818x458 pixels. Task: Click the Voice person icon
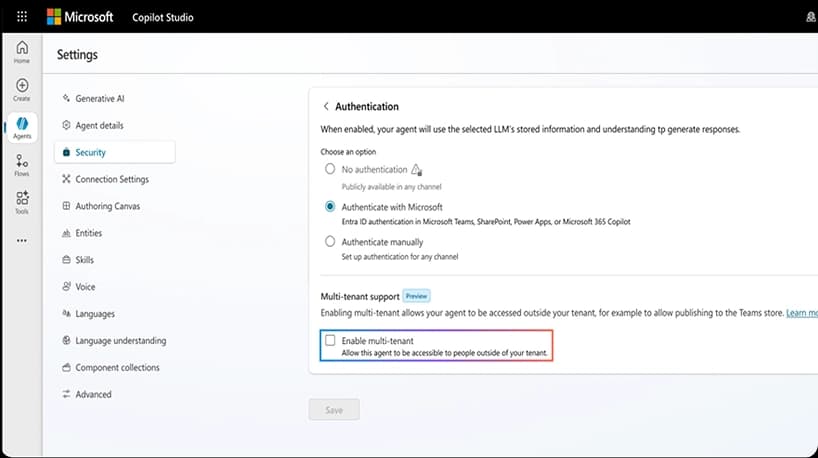click(66, 286)
